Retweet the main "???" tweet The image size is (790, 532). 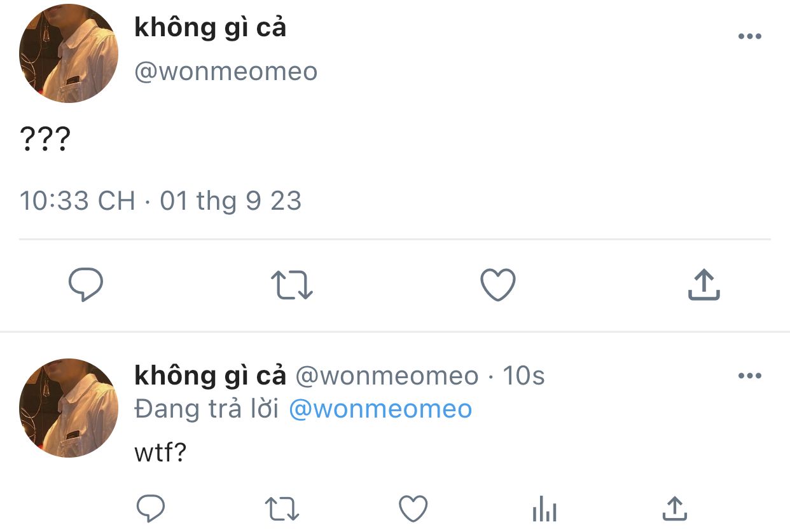[x=292, y=285]
